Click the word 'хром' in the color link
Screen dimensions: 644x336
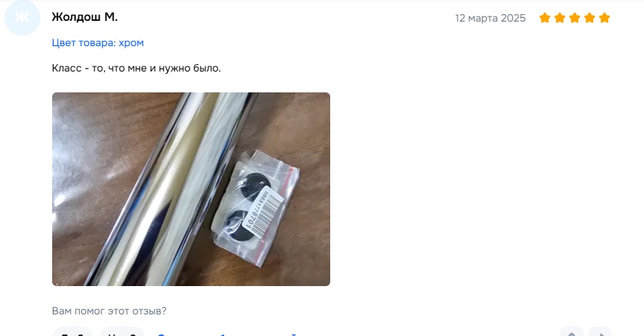(131, 42)
